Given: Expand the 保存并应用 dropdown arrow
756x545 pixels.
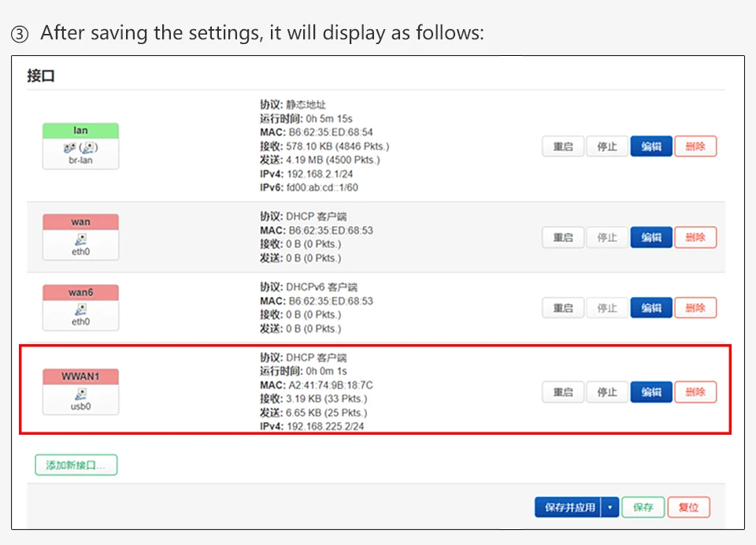Looking at the screenshot, I should coord(609,507).
